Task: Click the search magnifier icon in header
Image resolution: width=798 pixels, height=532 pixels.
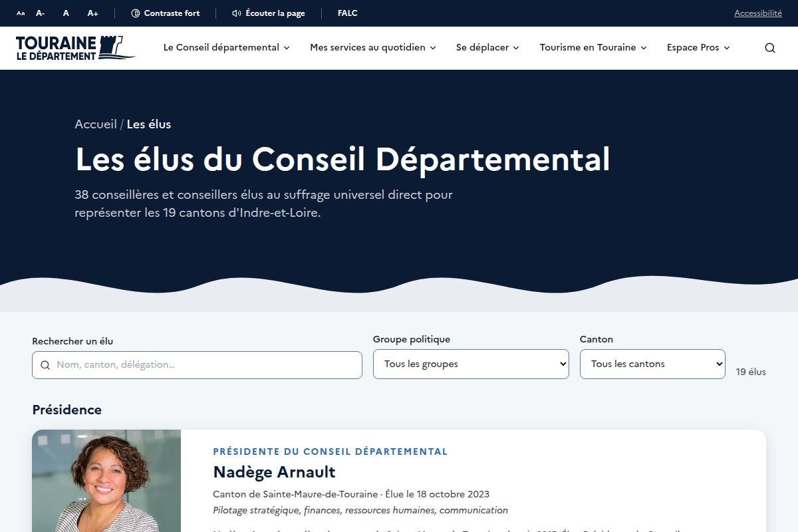Action: [x=770, y=48]
